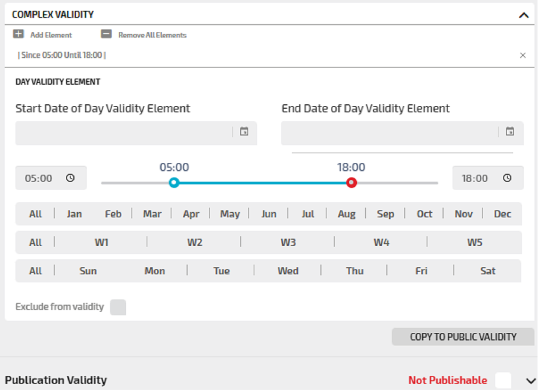Click the clock icon in 18:00 field
The width and height of the screenshot is (541, 392).
coord(507,178)
